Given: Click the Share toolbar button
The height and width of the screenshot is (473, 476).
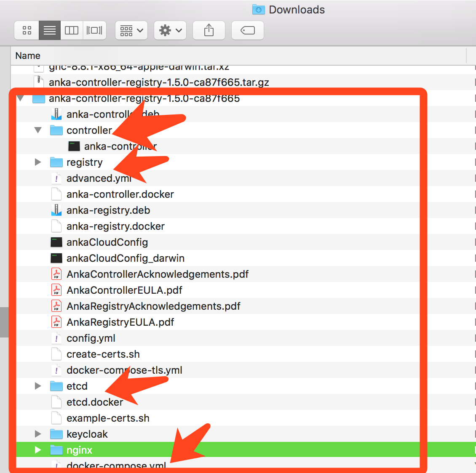Looking at the screenshot, I should click(209, 30).
